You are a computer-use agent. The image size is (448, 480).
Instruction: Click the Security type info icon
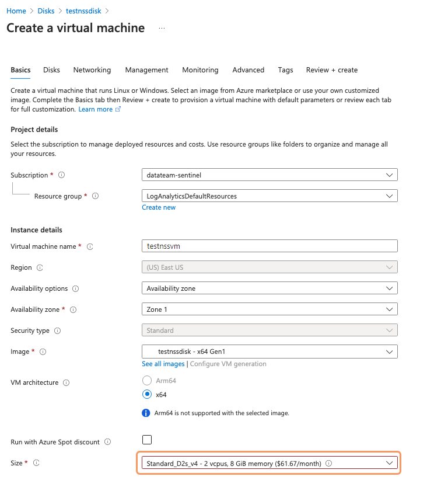pyautogui.click(x=57, y=331)
